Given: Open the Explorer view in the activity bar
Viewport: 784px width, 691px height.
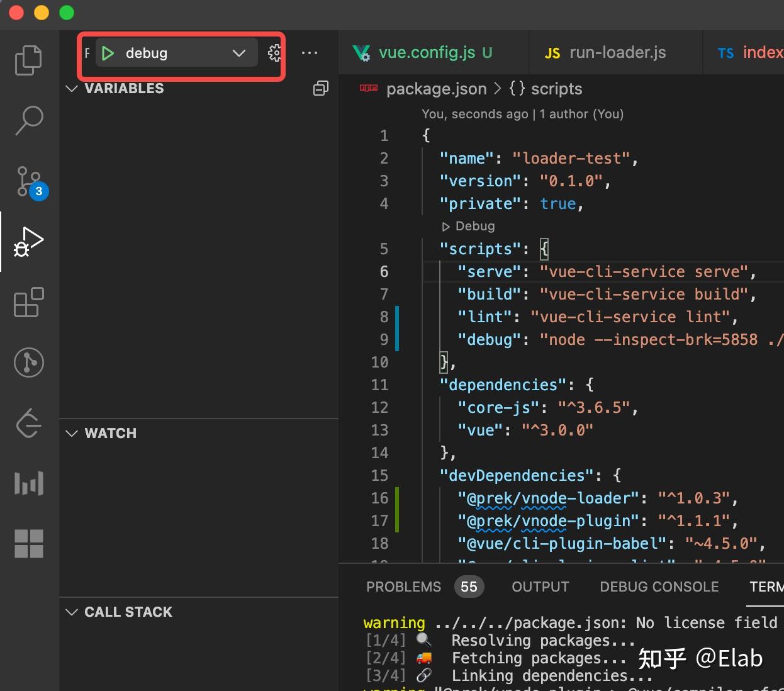Looking at the screenshot, I should 28,60.
